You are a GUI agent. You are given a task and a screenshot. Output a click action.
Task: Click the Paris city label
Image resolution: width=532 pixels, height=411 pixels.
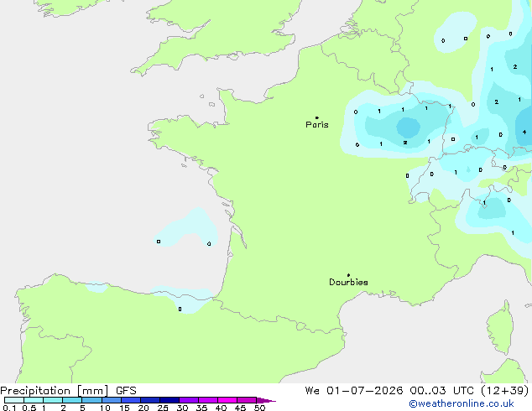(x=317, y=125)
